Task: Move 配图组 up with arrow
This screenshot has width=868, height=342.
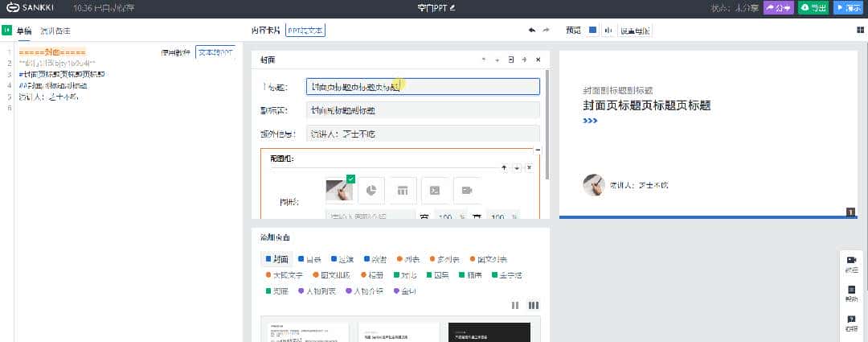Action: (504, 167)
